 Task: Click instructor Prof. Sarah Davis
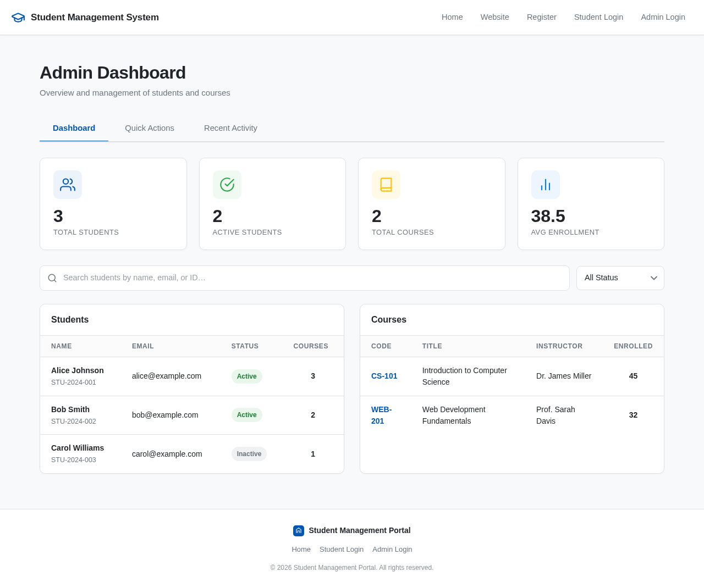555,415
